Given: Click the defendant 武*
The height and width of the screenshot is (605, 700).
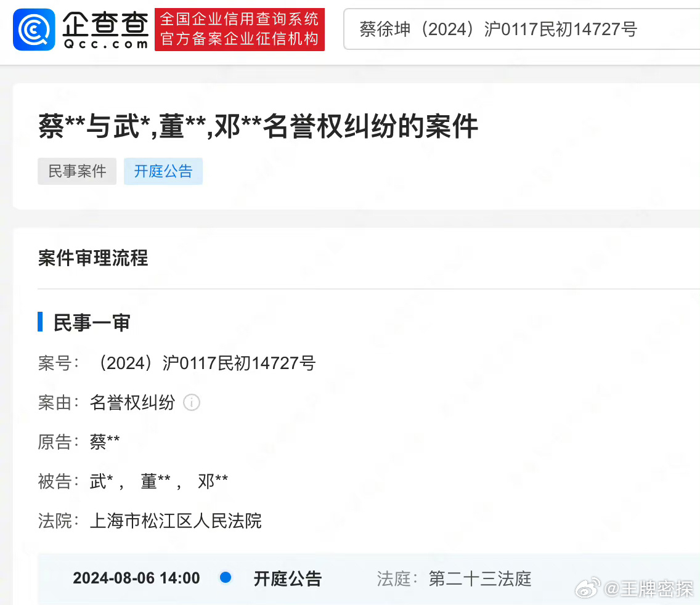Looking at the screenshot, I should (x=101, y=481).
